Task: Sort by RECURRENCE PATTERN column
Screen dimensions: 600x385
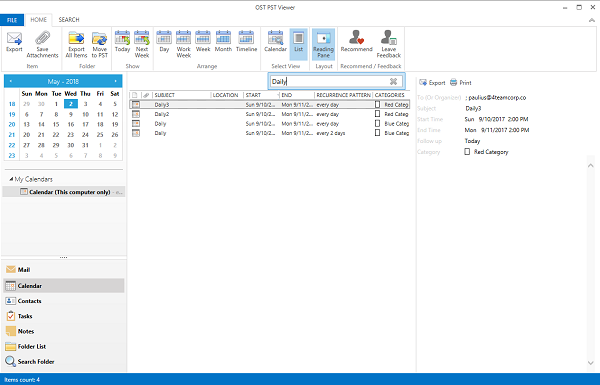Action: [x=343, y=95]
